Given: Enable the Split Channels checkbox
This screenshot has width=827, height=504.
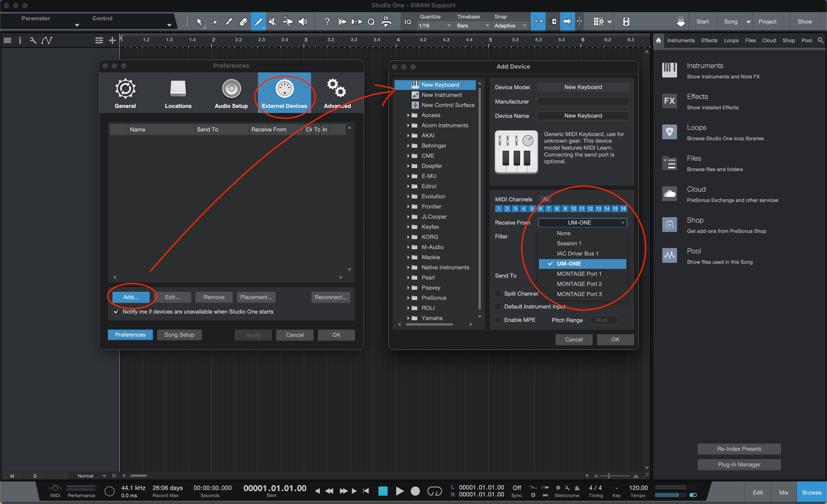Looking at the screenshot, I should coord(498,294).
